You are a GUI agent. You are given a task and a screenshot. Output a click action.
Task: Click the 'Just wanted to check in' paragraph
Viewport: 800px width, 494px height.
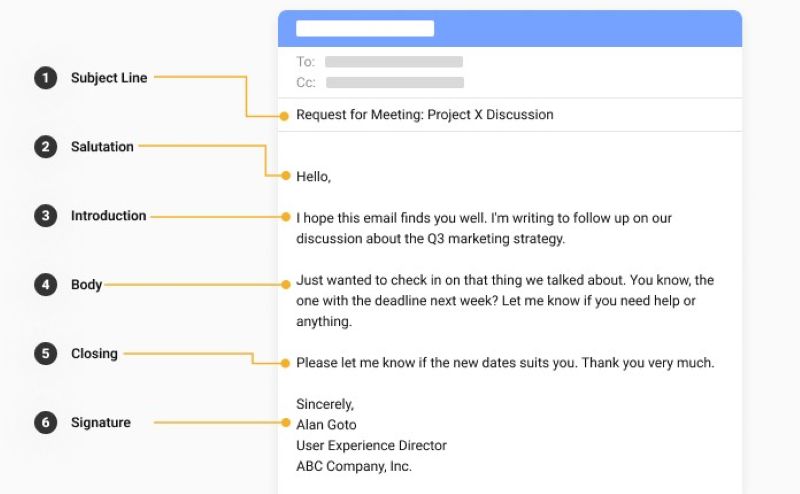tap(505, 301)
